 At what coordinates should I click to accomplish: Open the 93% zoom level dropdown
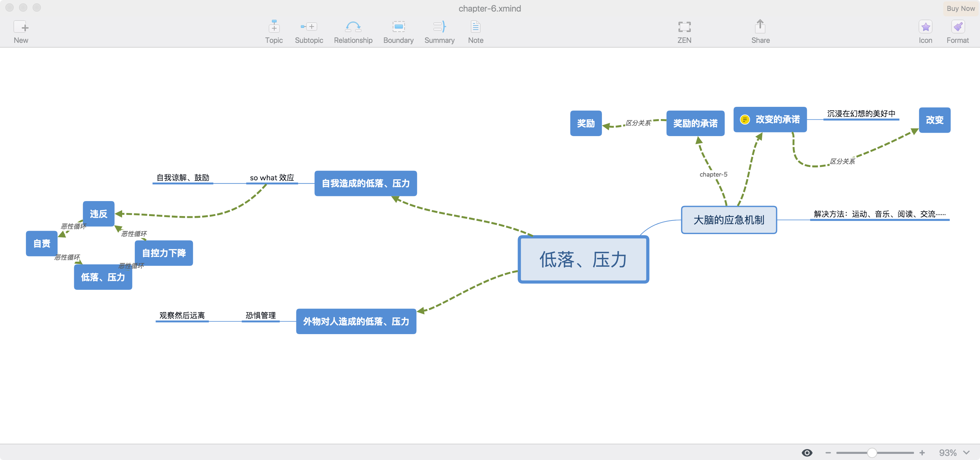tap(954, 453)
